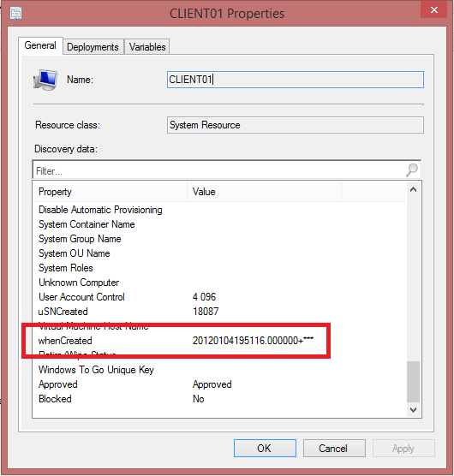
Task: Select the whenCreated property row
Action: click(x=219, y=341)
